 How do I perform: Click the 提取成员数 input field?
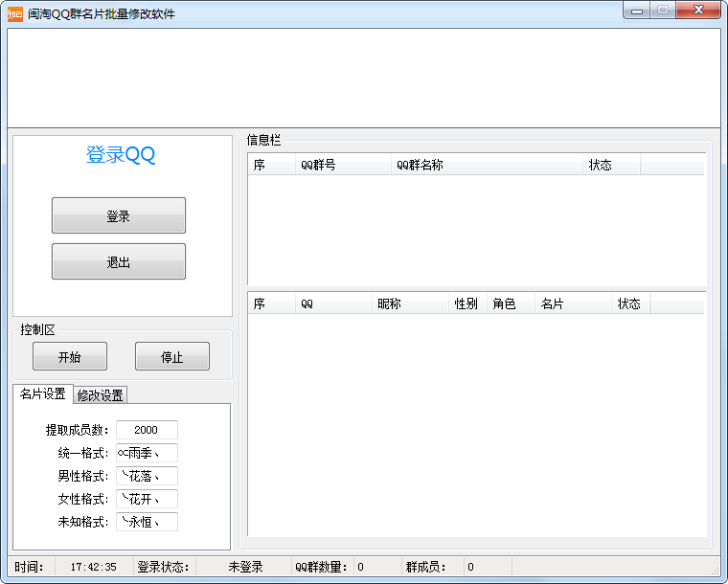[147, 430]
